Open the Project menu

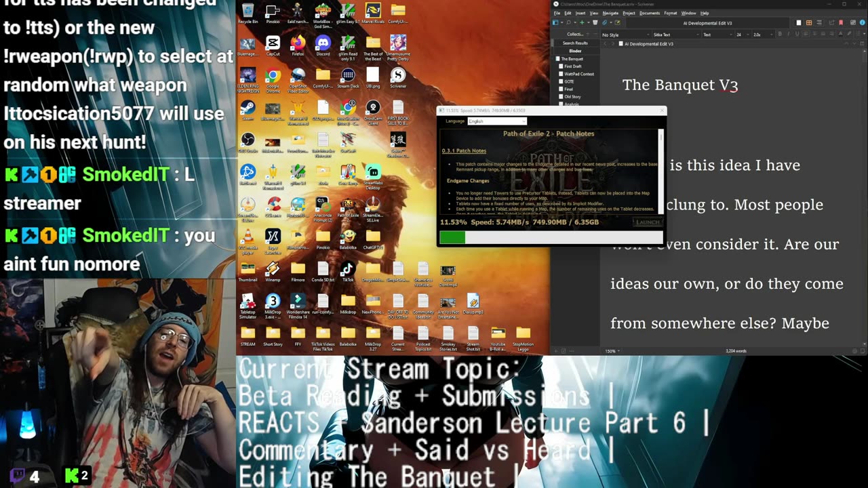point(629,13)
